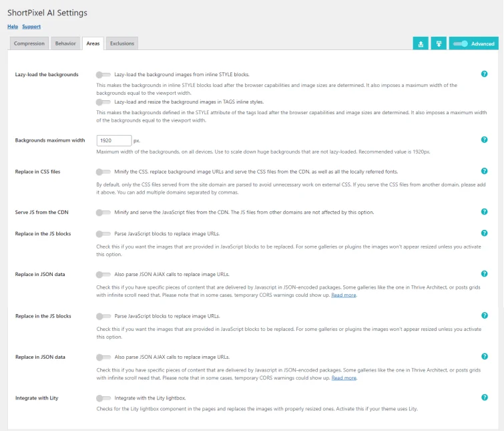Open the Help link
This screenshot has height=431, width=504.
pos(13,27)
